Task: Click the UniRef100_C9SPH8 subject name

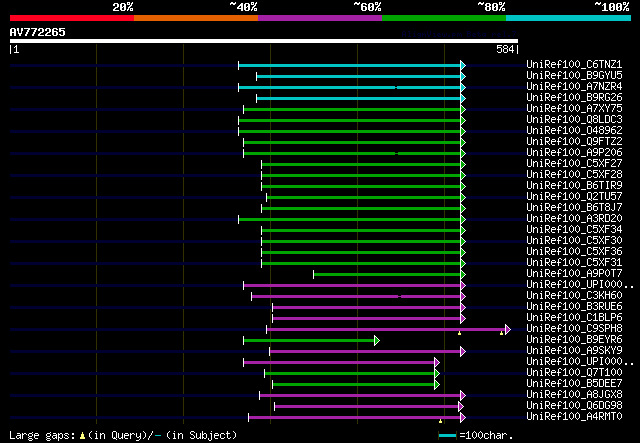Action: click(574, 329)
